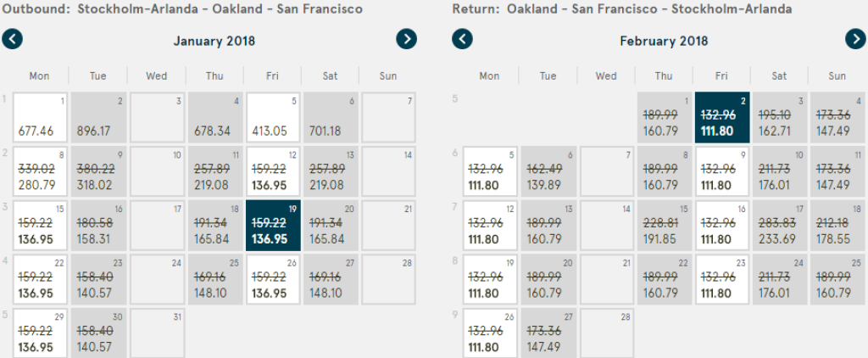Choose January 30 outbound fare 140.57
Image resolution: width=868 pixels, height=358 pixels.
click(x=98, y=332)
